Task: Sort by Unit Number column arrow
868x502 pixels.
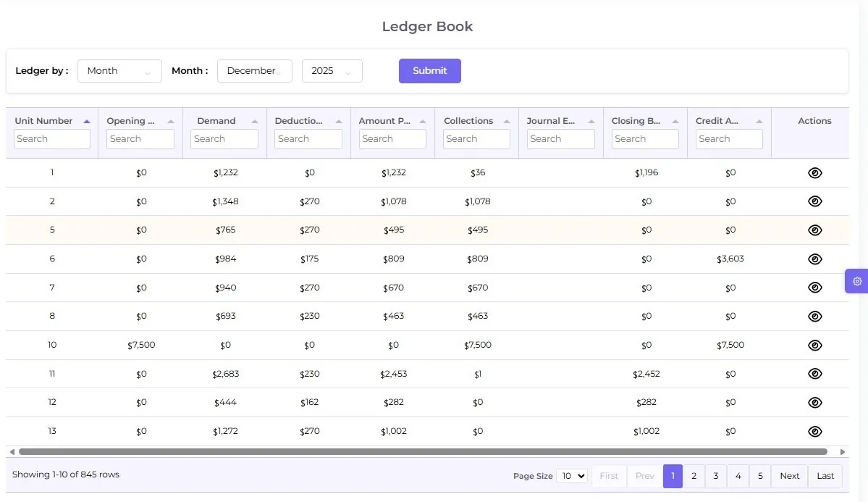Action: click(x=86, y=122)
